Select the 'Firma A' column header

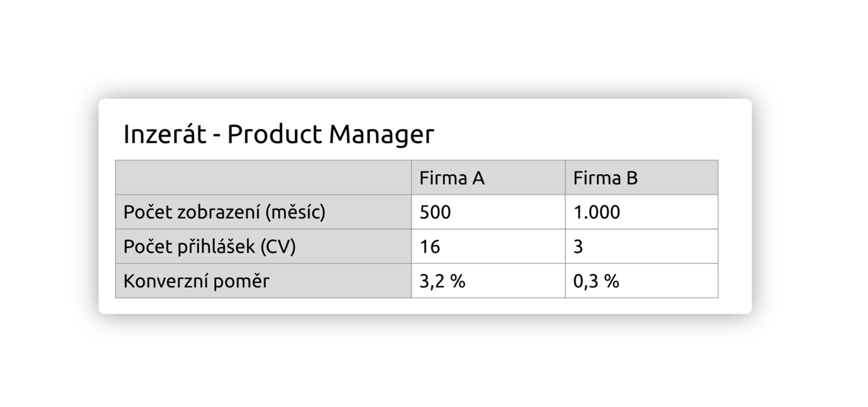coord(488,177)
